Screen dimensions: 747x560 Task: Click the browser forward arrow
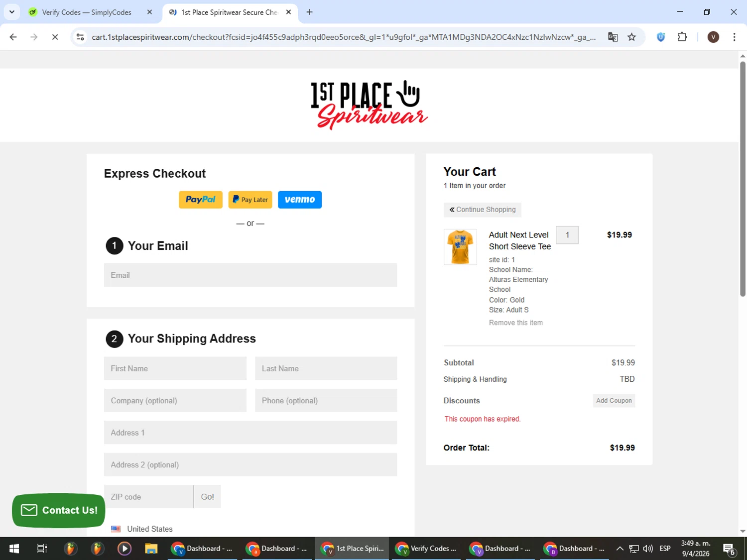34,37
